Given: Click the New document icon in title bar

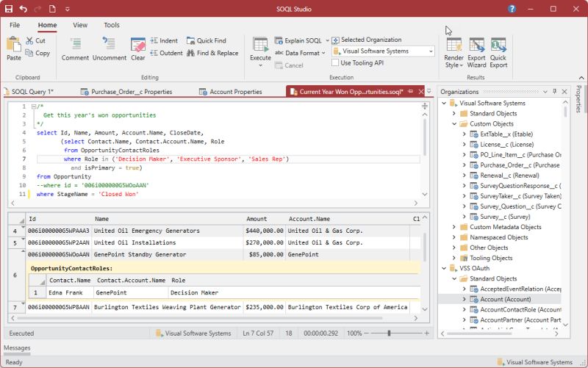Looking at the screenshot, I should click(52, 9).
